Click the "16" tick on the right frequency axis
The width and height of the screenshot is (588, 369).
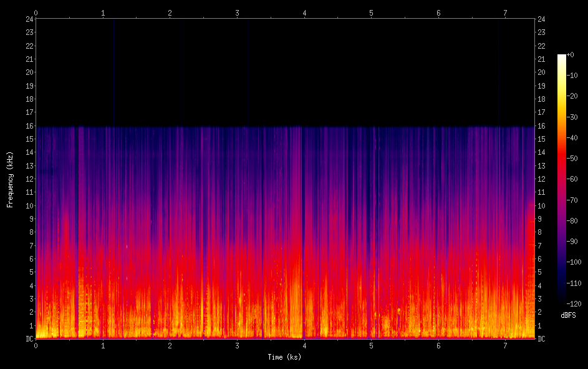coord(542,126)
